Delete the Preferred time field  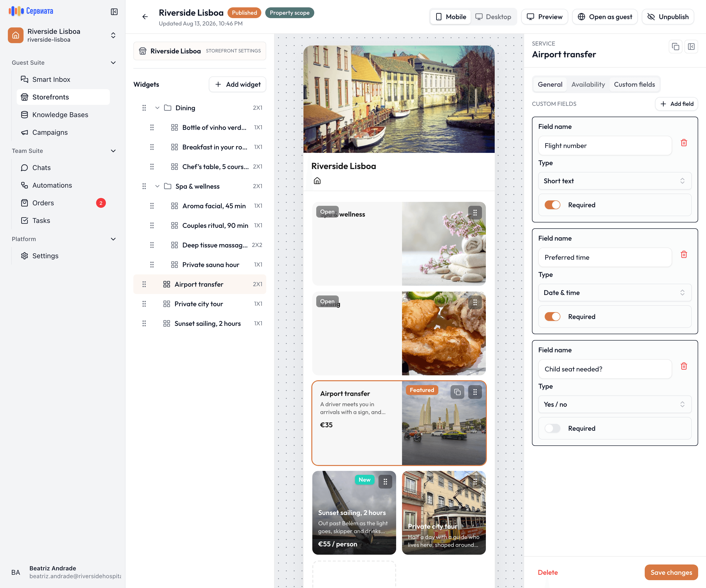(x=684, y=254)
